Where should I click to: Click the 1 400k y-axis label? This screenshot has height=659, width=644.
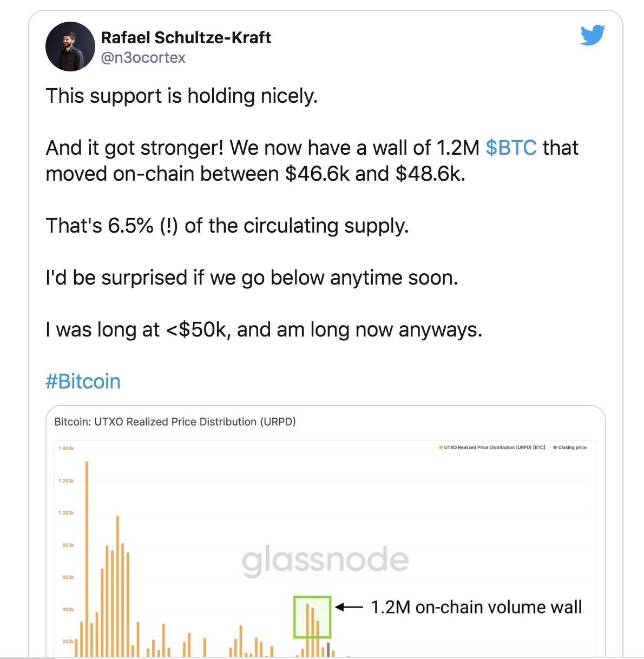coord(66,449)
